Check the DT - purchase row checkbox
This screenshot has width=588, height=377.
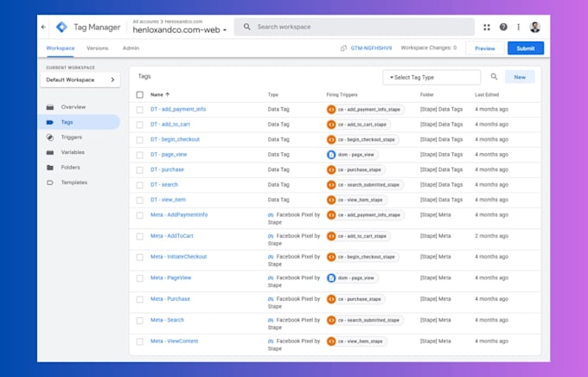[x=140, y=170]
